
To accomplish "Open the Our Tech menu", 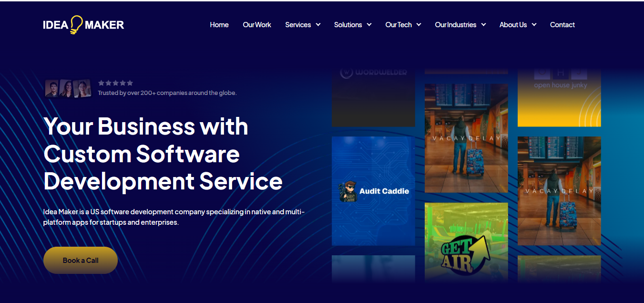I will pos(399,25).
